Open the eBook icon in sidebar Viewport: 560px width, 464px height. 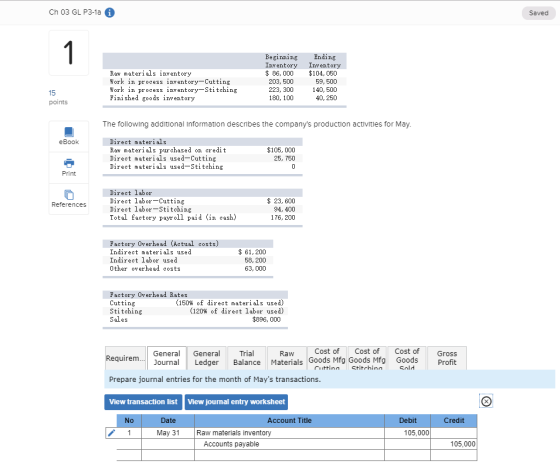69,132
